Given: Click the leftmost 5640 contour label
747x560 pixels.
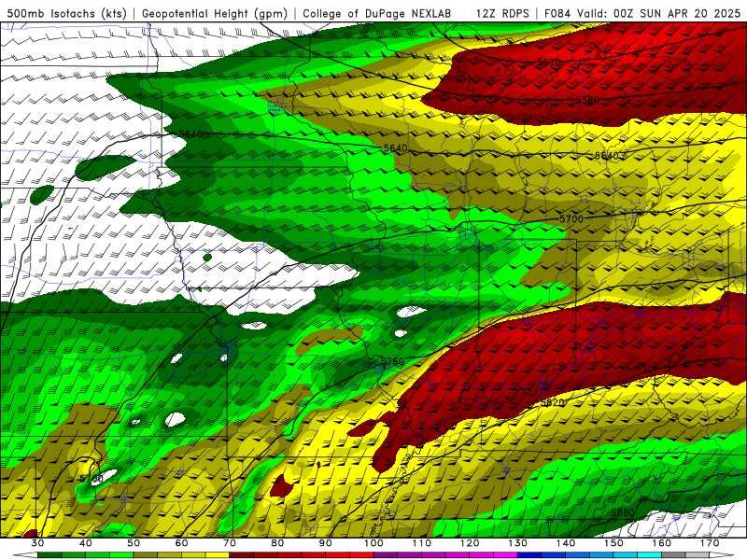Looking at the screenshot, I should coord(190,134).
